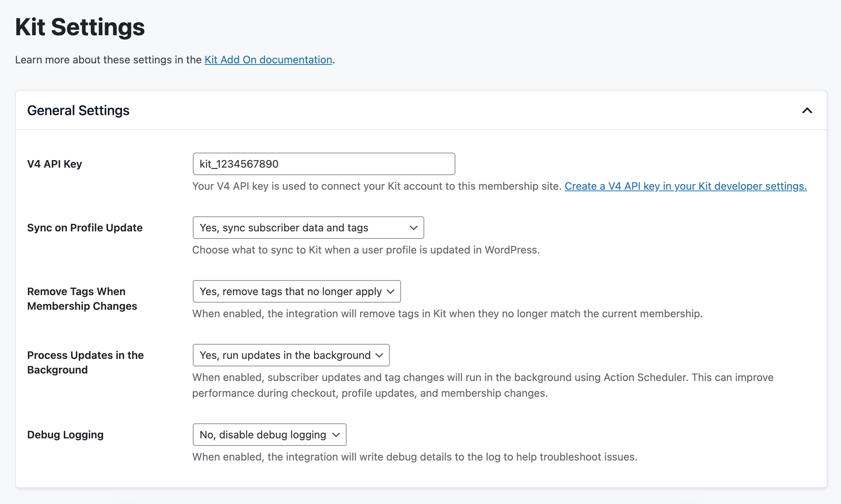This screenshot has height=504, width=841.
Task: Click the Sync on Profile Update label
Action: (85, 228)
